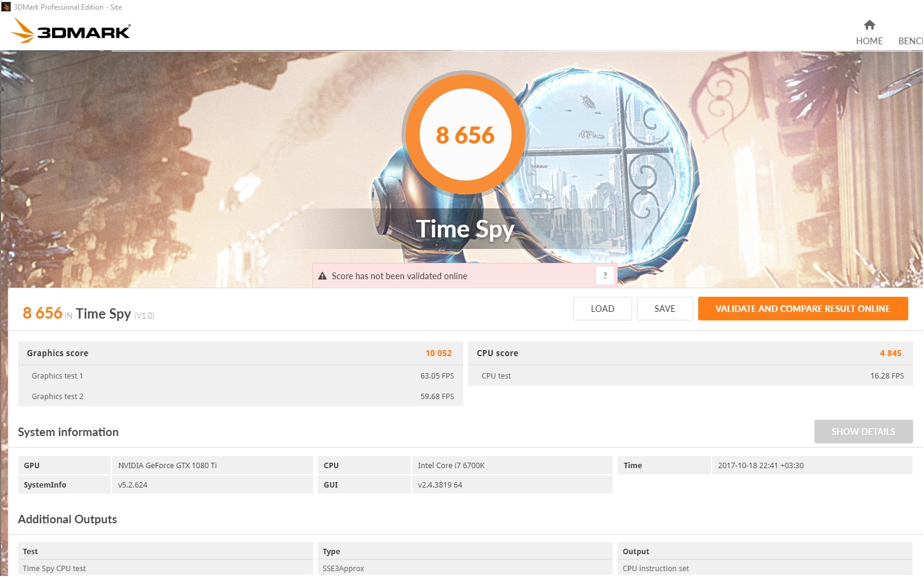Click the SAVE button
Screen dimensions: 924x579
coord(665,309)
